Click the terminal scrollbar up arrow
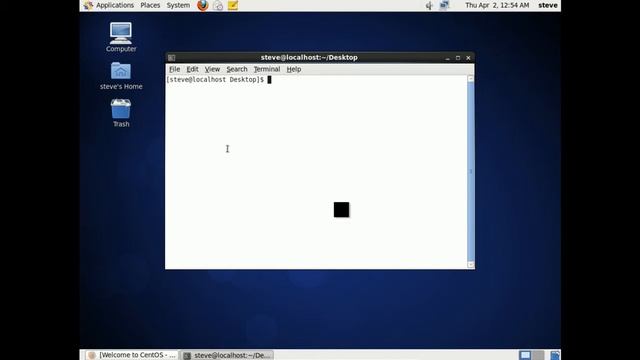 pyautogui.click(x=471, y=79)
